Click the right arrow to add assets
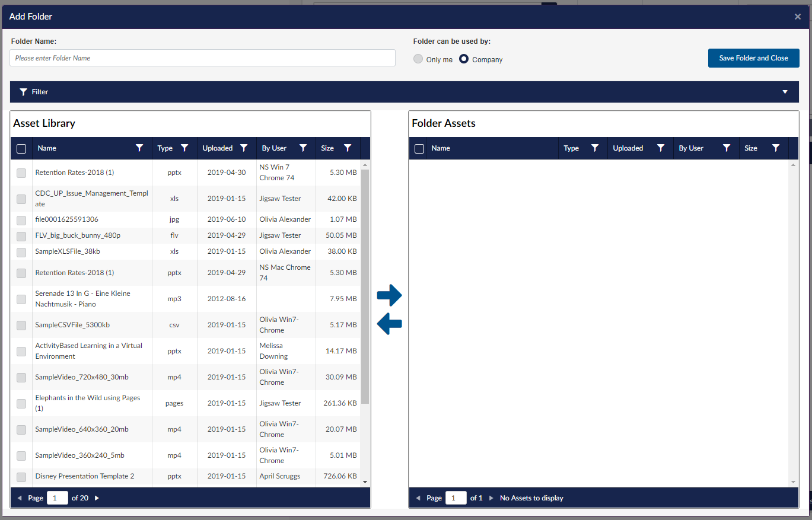812x520 pixels. (x=389, y=295)
